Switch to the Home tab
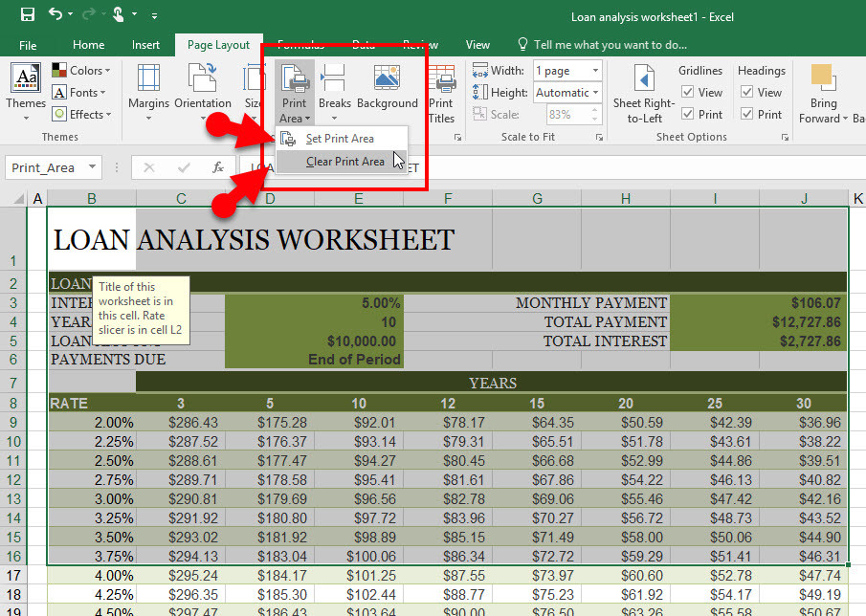Image resolution: width=866 pixels, height=616 pixels. (88, 45)
